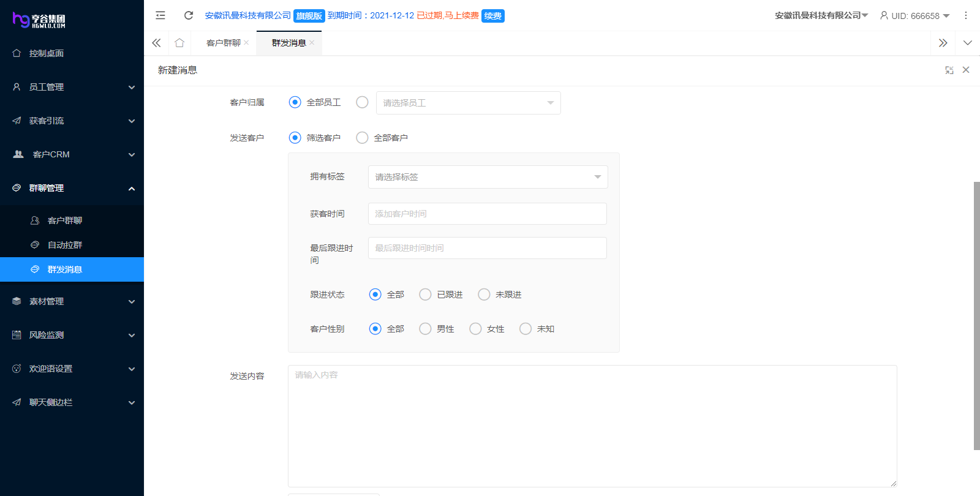Open the 请选择标签 tag dropdown
980x496 pixels.
[488, 177]
